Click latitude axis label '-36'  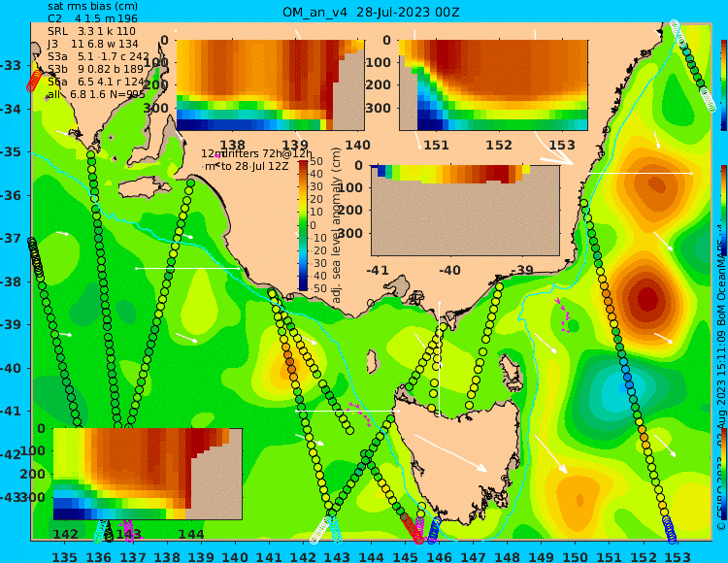tap(11, 195)
